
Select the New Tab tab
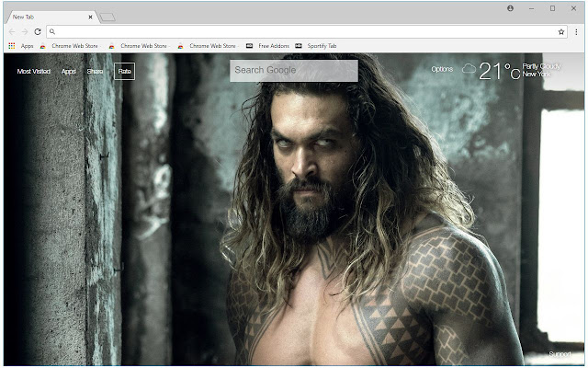click(x=51, y=17)
